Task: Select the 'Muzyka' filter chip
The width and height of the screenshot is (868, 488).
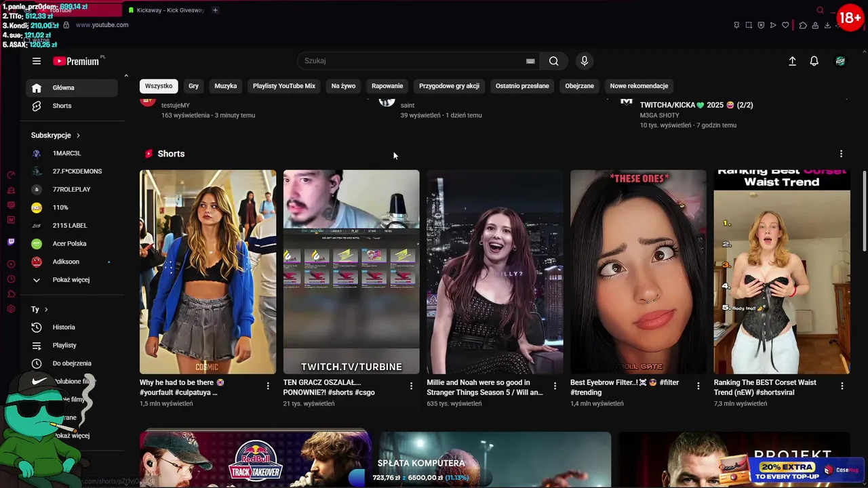Action: point(226,86)
